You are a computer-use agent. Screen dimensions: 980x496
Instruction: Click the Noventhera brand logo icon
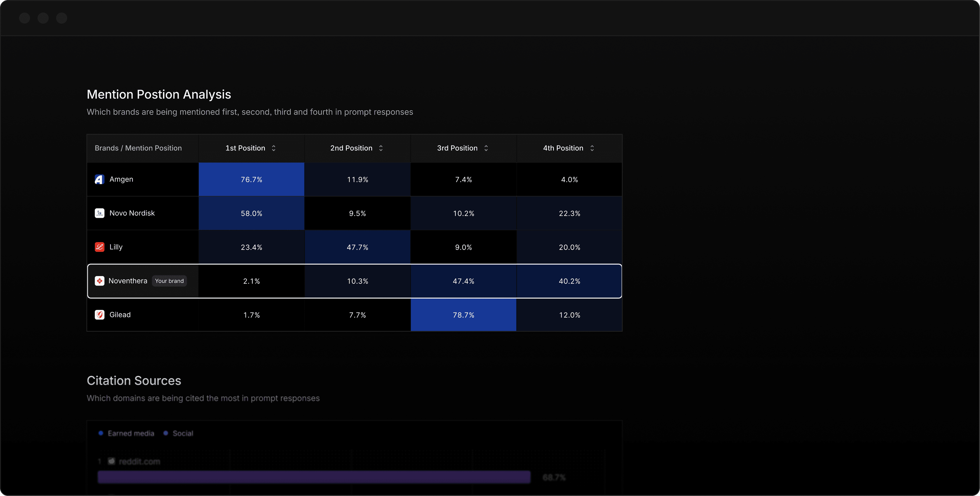(99, 281)
